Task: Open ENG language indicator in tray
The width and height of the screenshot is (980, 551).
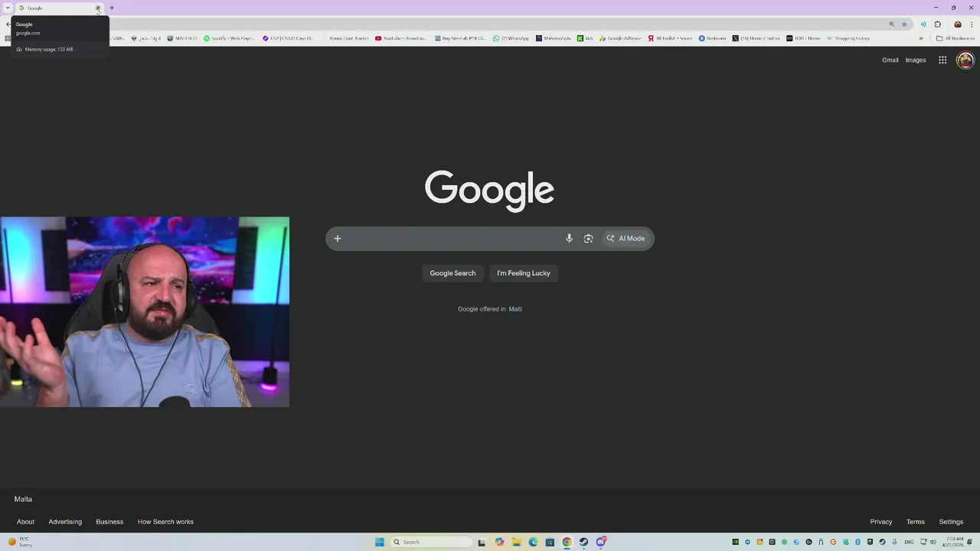Action: (x=910, y=542)
